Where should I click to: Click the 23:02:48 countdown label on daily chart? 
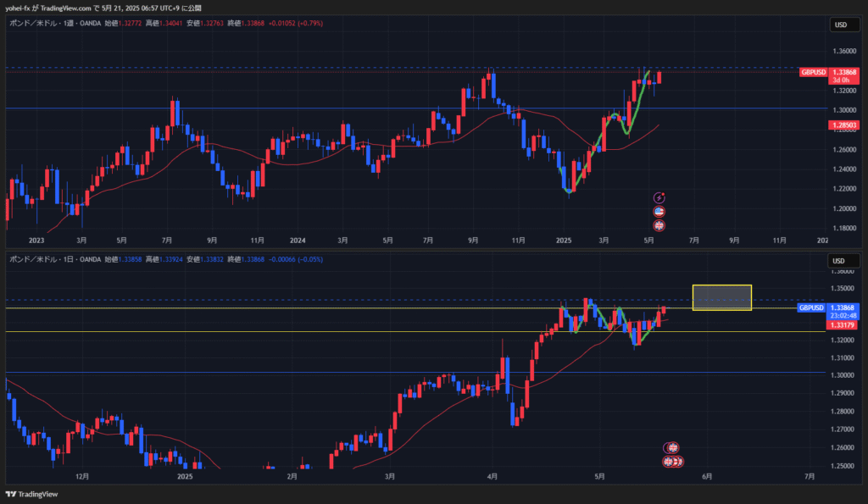(x=843, y=316)
